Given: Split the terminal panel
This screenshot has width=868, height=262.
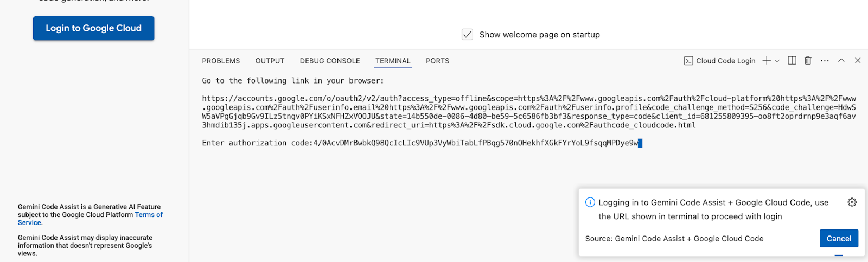Looking at the screenshot, I should point(792,61).
